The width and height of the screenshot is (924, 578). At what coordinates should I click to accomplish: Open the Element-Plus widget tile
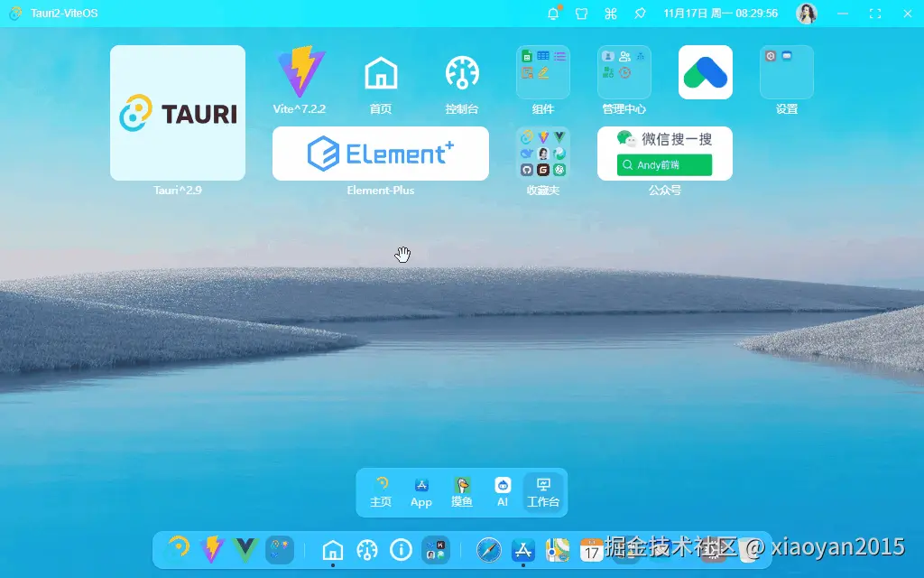click(x=381, y=154)
